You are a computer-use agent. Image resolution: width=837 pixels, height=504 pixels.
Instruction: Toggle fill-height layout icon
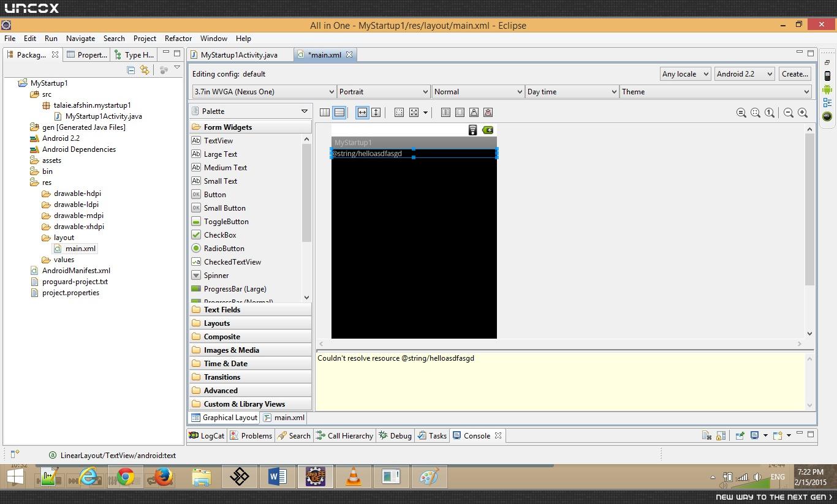376,113
